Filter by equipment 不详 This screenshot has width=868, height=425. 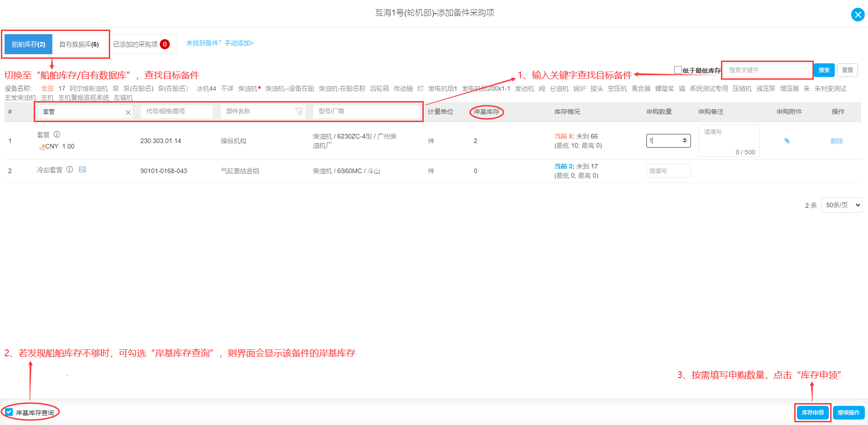pyautogui.click(x=227, y=88)
